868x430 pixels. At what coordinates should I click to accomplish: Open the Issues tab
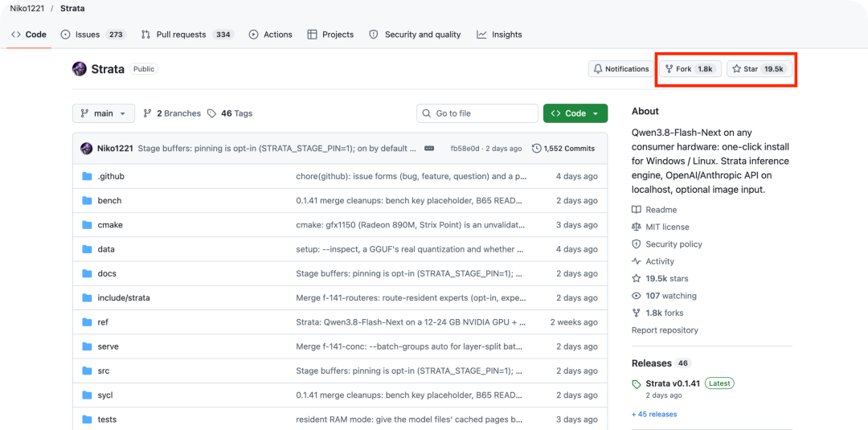coord(93,35)
